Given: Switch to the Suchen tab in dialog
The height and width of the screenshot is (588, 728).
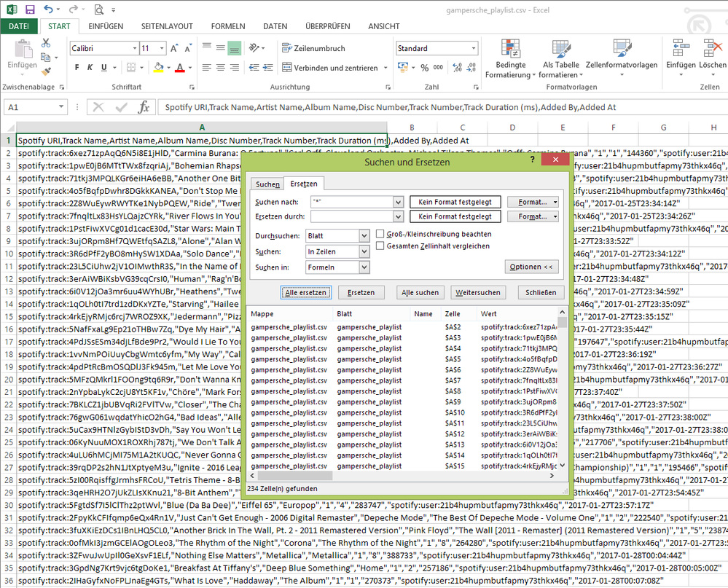Looking at the screenshot, I should point(268,184).
